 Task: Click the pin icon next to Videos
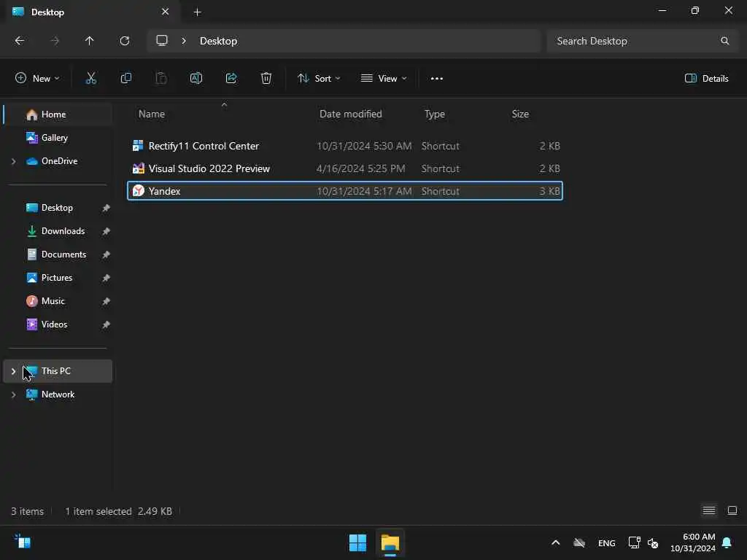(x=106, y=324)
